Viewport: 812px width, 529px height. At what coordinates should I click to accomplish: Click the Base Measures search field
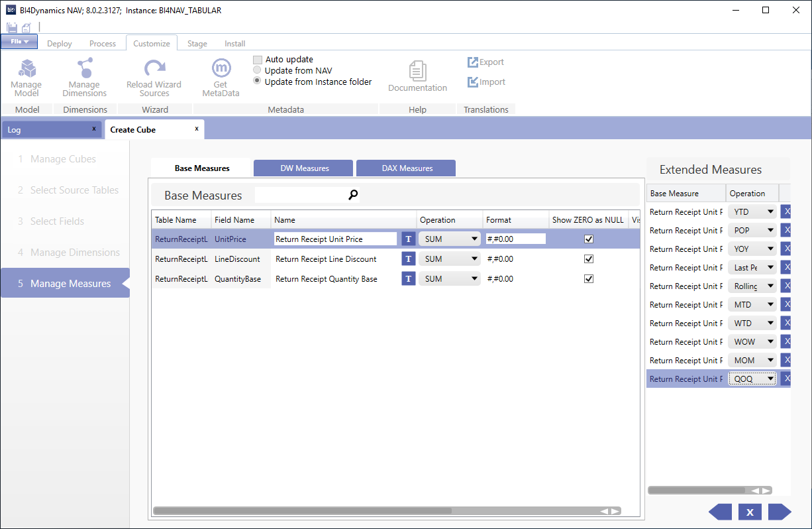click(301, 195)
